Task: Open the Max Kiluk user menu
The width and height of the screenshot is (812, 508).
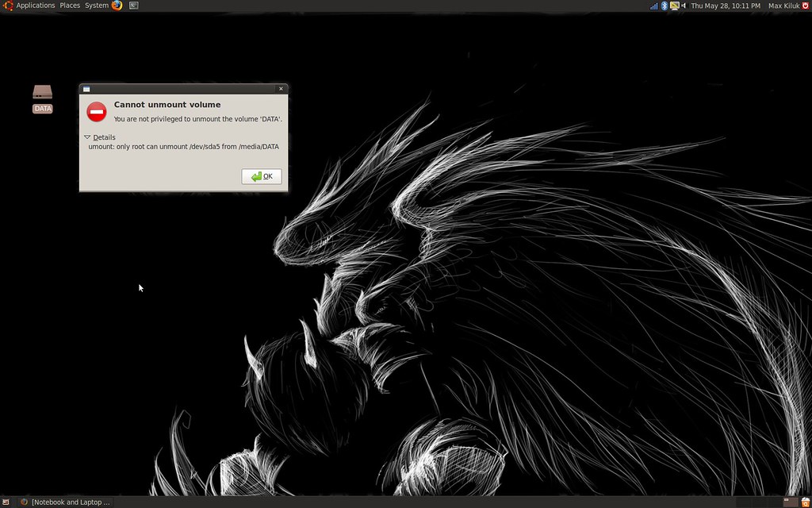Action: tap(784, 6)
